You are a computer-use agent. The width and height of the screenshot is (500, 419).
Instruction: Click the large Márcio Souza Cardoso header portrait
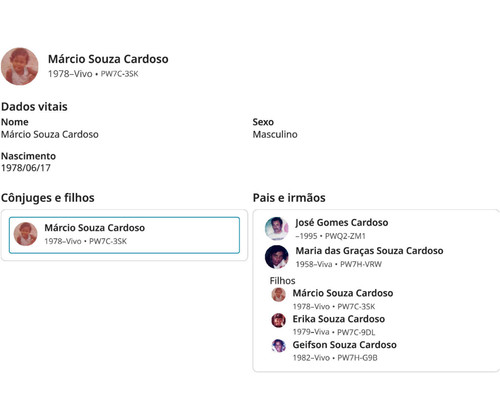click(20, 66)
